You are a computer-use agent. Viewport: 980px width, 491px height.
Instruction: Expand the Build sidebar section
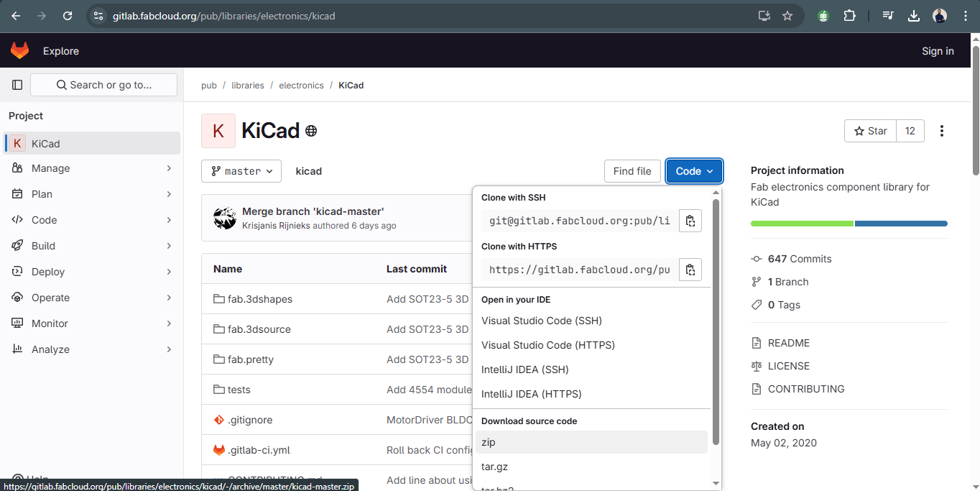tap(92, 246)
